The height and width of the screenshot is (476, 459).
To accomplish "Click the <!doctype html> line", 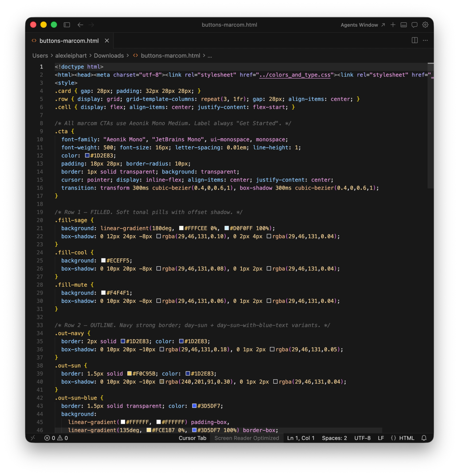I will point(79,67).
